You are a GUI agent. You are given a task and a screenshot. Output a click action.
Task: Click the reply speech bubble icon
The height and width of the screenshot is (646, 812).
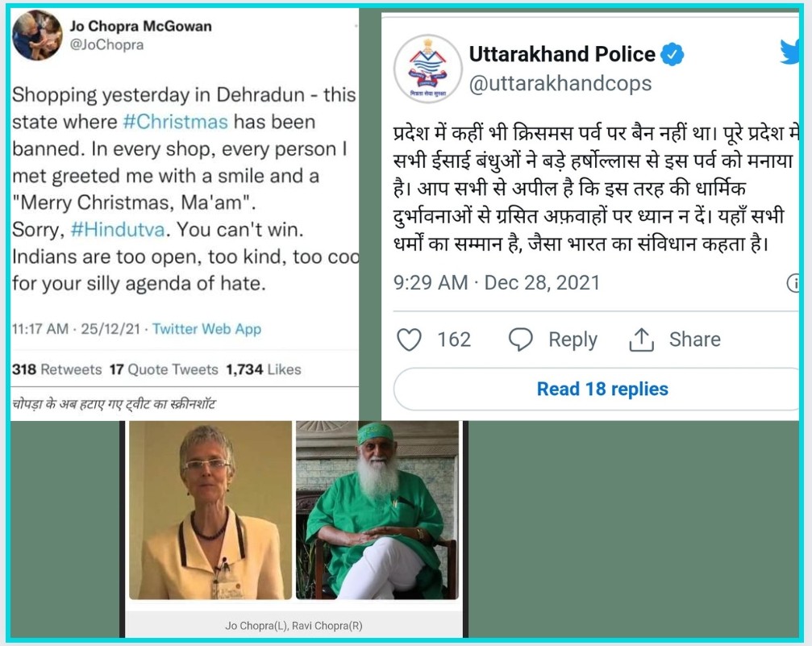click(x=520, y=340)
